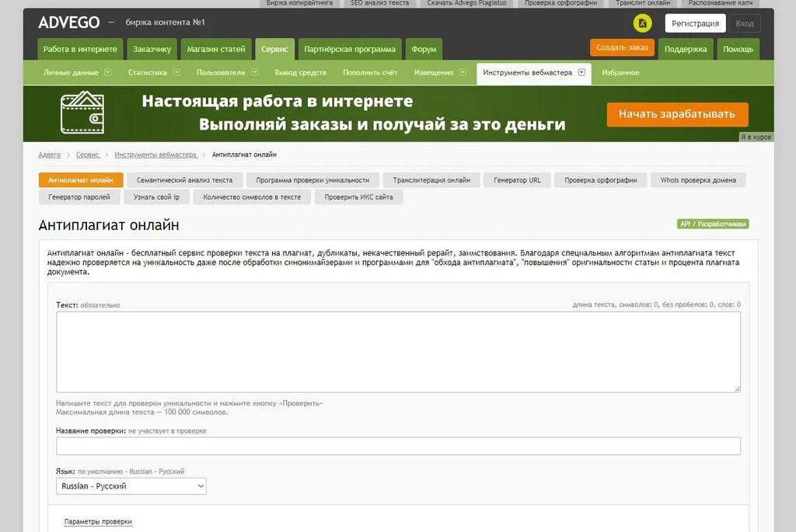Open Программа проверки уникальности tool
796x532 pixels.
coord(312,180)
